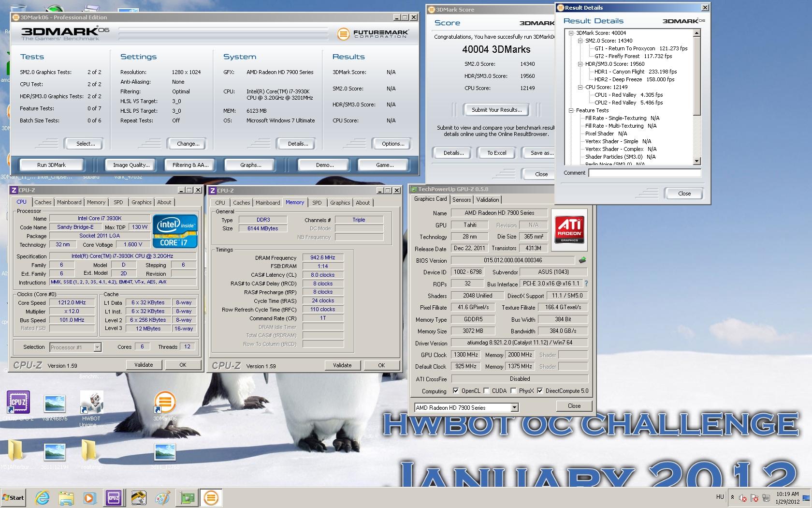Collapse the CPU Score: 12149 node

(x=580, y=87)
